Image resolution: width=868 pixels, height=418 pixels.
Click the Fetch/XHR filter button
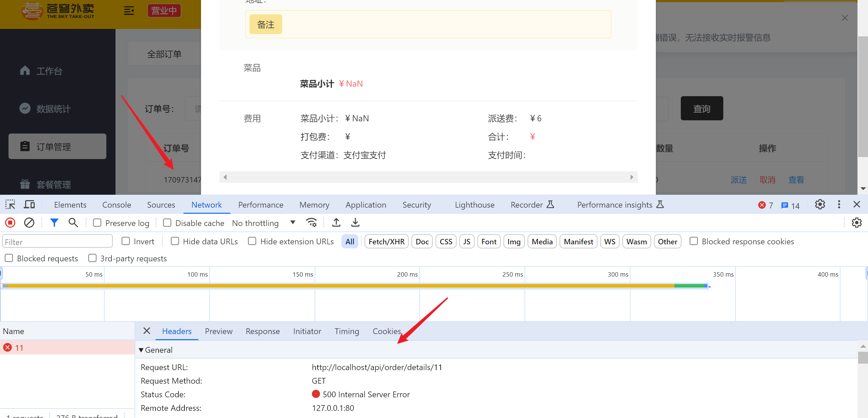coord(386,242)
